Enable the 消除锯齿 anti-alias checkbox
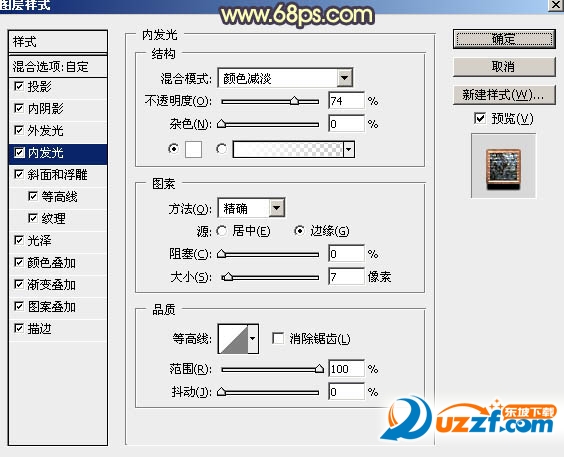 tap(278, 338)
